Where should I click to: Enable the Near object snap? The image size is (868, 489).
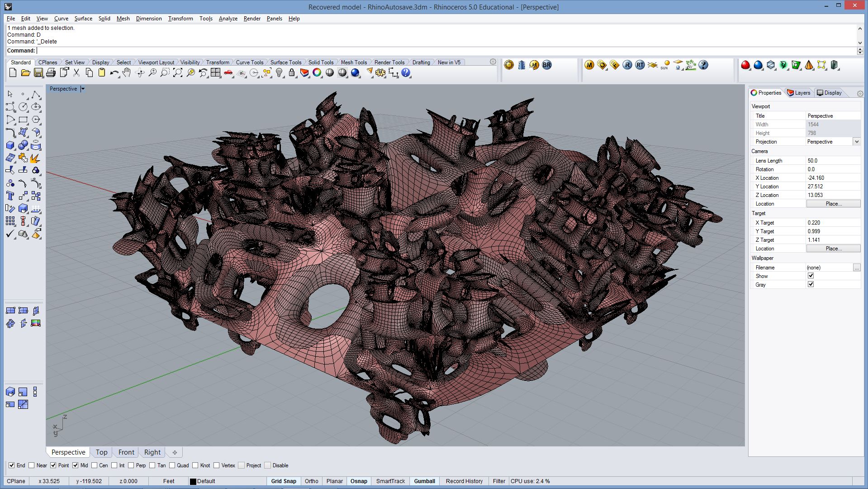[32, 465]
